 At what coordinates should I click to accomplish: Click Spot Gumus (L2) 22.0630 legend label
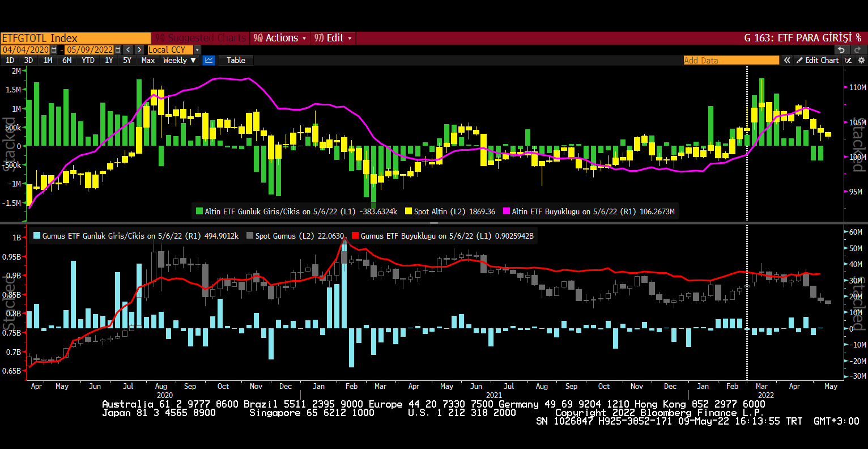pyautogui.click(x=300, y=236)
